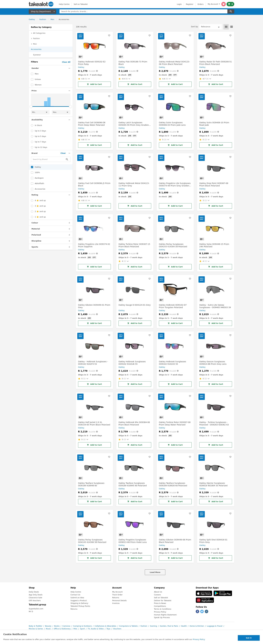Open the AppGallery download badge

point(205,600)
